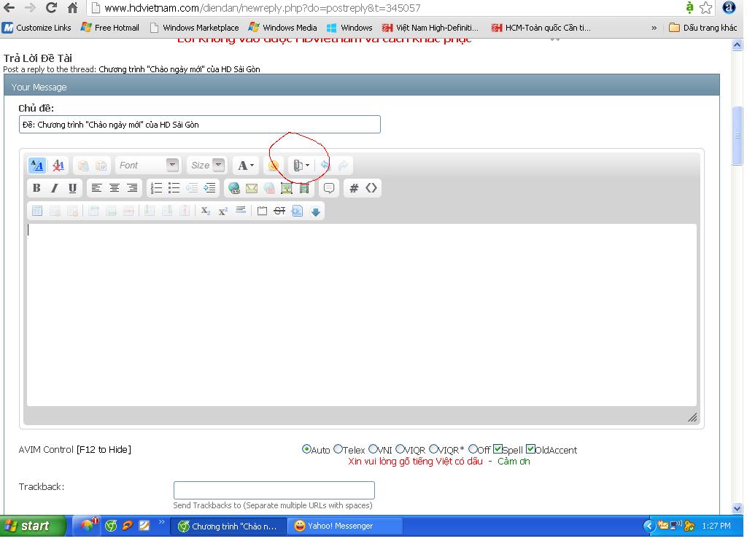747x560 pixels.
Task: Open the HCM-Toàn quốc Cần ti... bookmark
Action: click(x=541, y=28)
